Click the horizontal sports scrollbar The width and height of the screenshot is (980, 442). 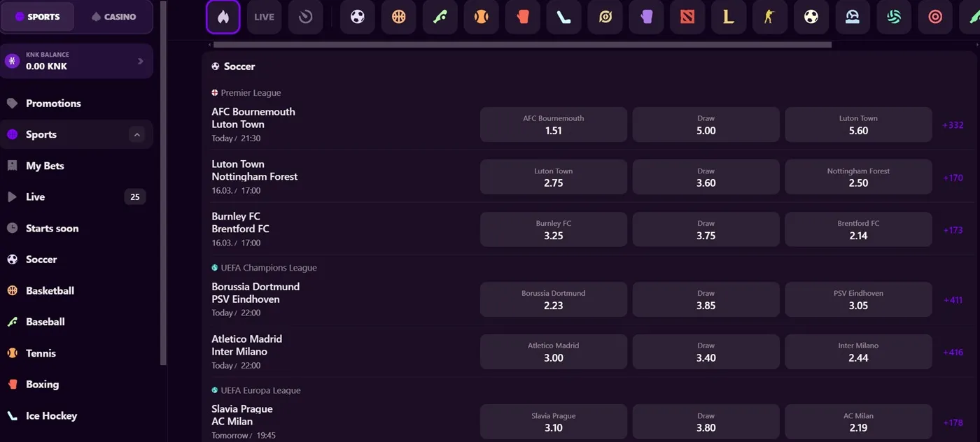pyautogui.click(x=522, y=45)
